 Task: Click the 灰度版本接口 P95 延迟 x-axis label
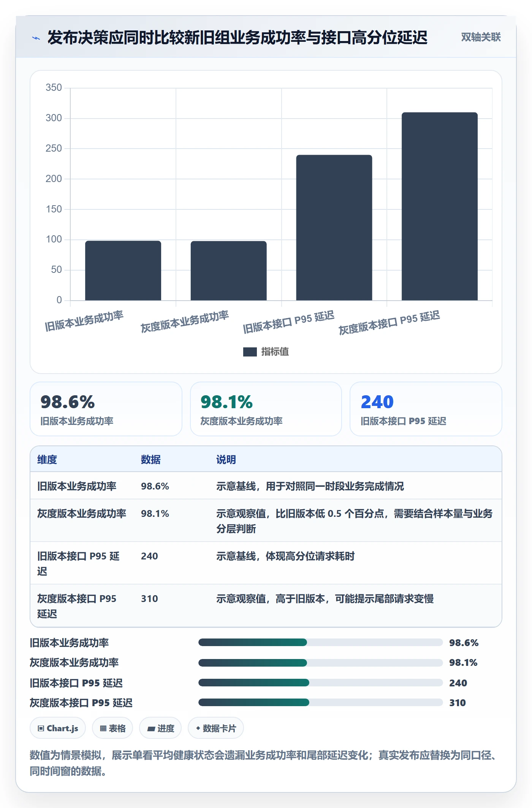389,323
